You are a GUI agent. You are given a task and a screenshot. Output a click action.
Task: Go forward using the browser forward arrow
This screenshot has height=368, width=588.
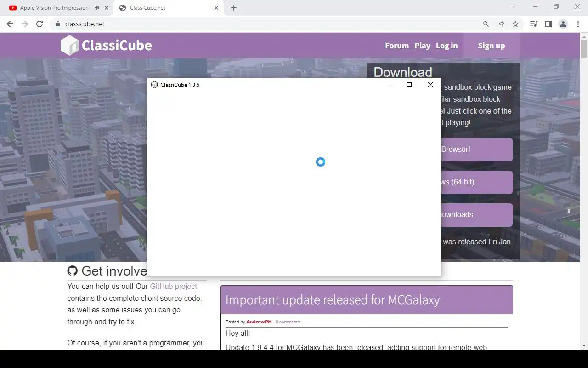[x=25, y=24]
